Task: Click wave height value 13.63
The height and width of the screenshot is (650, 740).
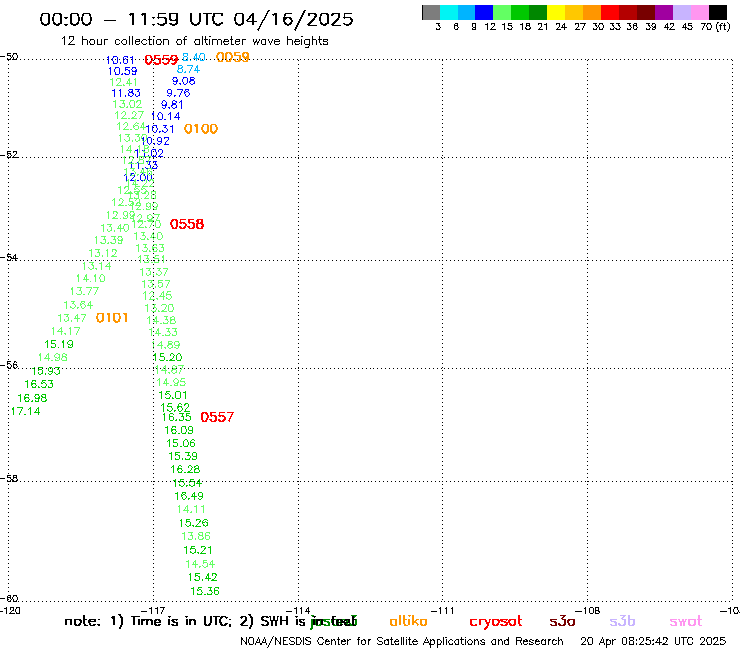Action: point(150,248)
